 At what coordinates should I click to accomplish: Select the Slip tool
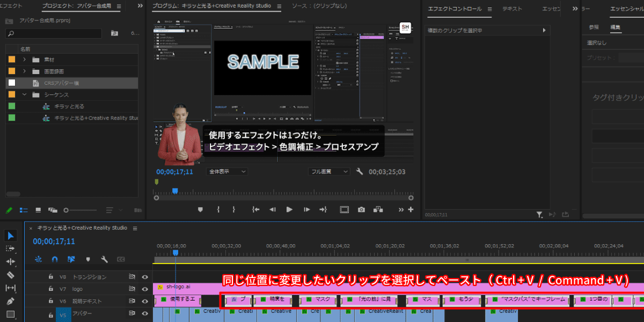pos(11,288)
